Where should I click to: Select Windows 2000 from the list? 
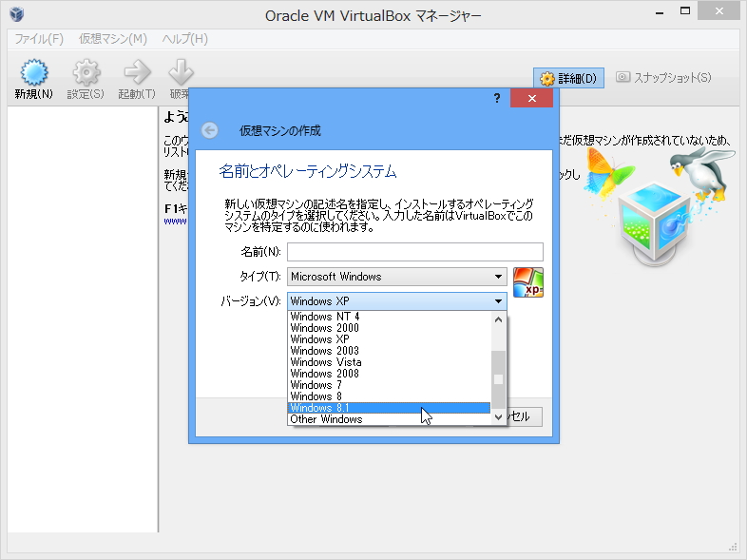[x=390, y=328]
